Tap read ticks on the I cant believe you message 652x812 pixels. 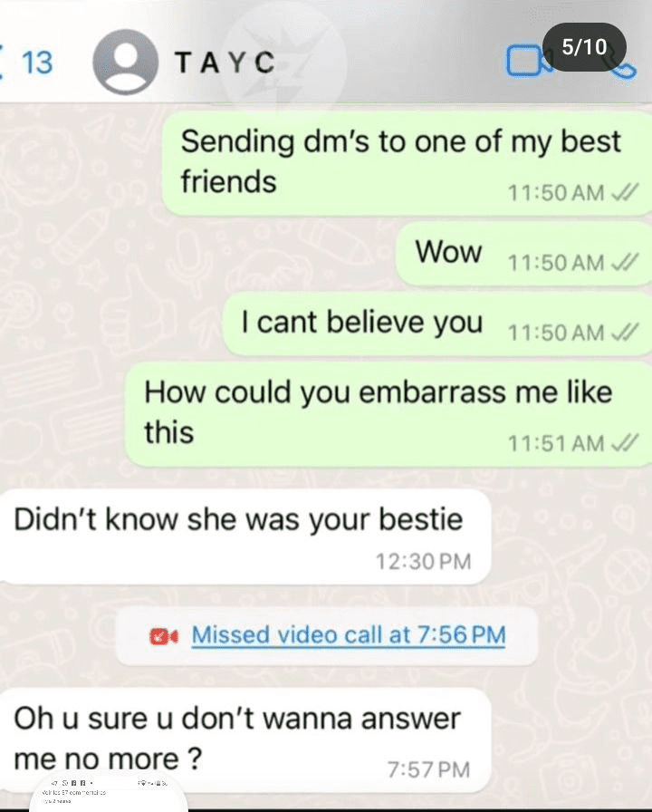(x=625, y=333)
